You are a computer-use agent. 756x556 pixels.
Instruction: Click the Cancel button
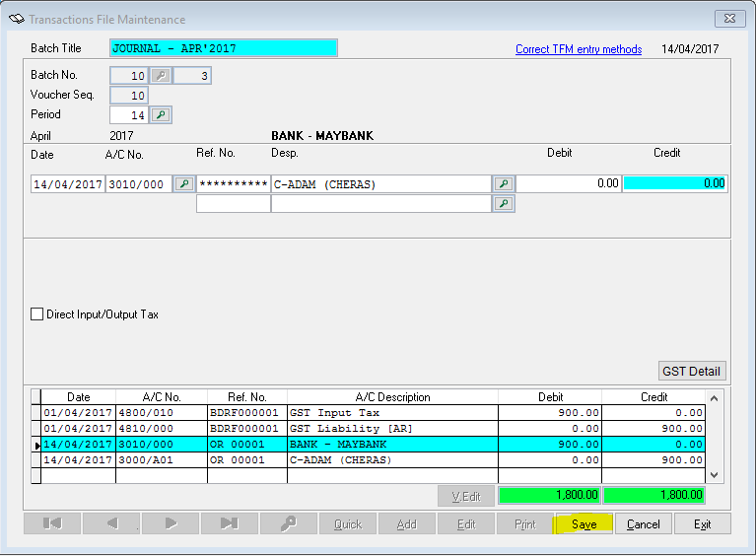(x=643, y=523)
